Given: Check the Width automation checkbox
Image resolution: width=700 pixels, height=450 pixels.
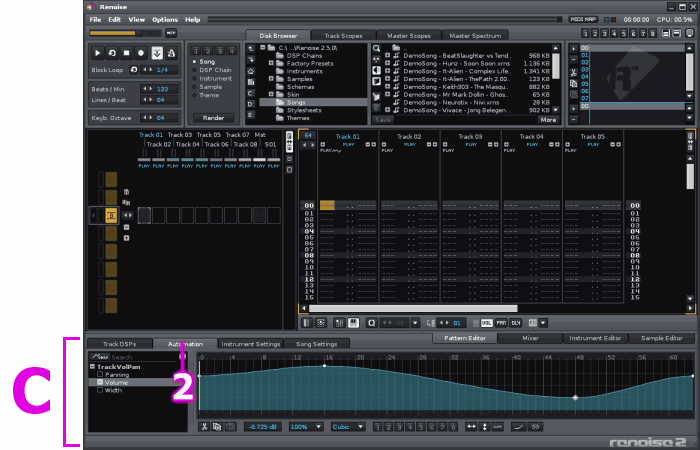Looking at the screenshot, I should coord(100,390).
